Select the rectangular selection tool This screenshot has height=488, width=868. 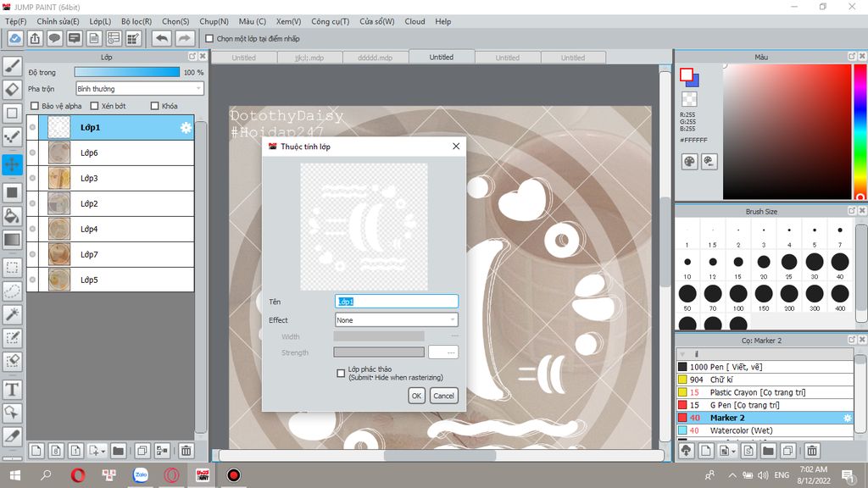[12, 268]
